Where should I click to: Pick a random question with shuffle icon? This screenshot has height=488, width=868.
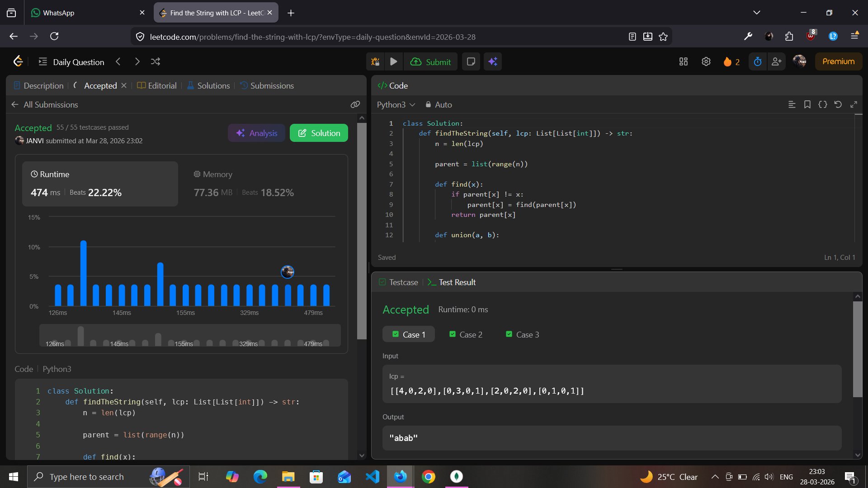156,62
